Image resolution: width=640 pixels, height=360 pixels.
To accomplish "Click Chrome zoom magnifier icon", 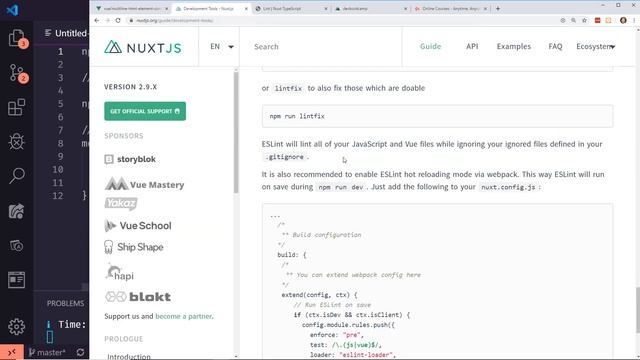I will click(x=573, y=20).
